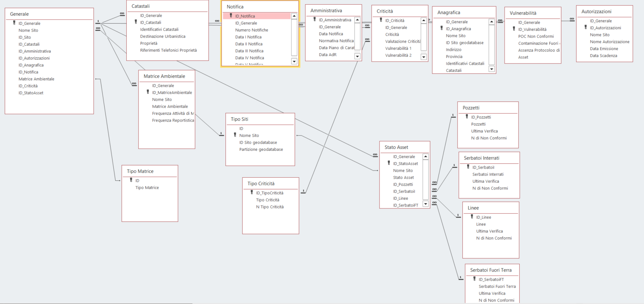Click the key icon beside ID_SerbatoiFT in Serbatoi Fuori Terra
The width and height of the screenshot is (644, 304).
pos(475,279)
